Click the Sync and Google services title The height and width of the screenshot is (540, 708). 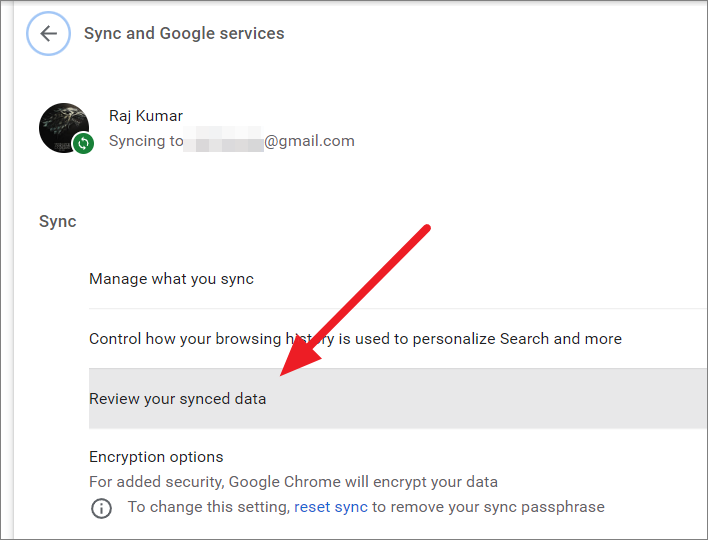tap(184, 33)
